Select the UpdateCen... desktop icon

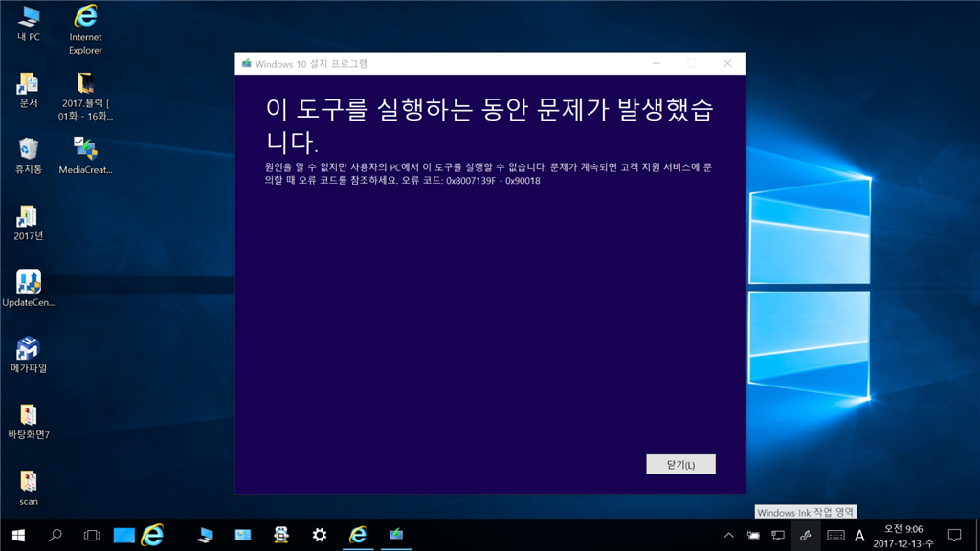tap(28, 289)
